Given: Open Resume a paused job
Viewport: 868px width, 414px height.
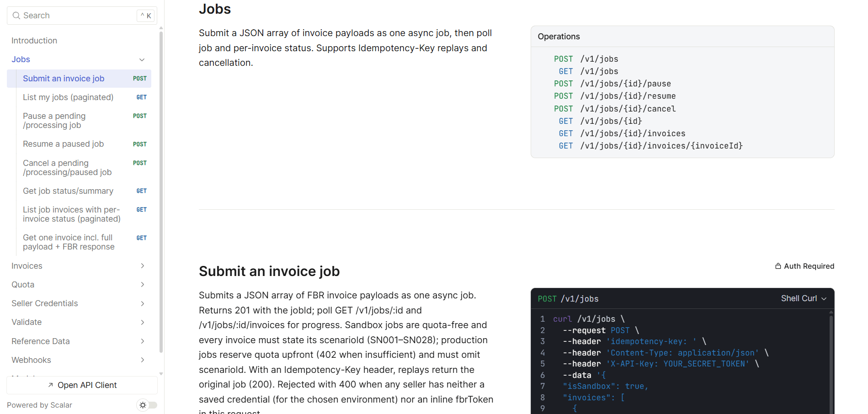Looking at the screenshot, I should 79,144.
